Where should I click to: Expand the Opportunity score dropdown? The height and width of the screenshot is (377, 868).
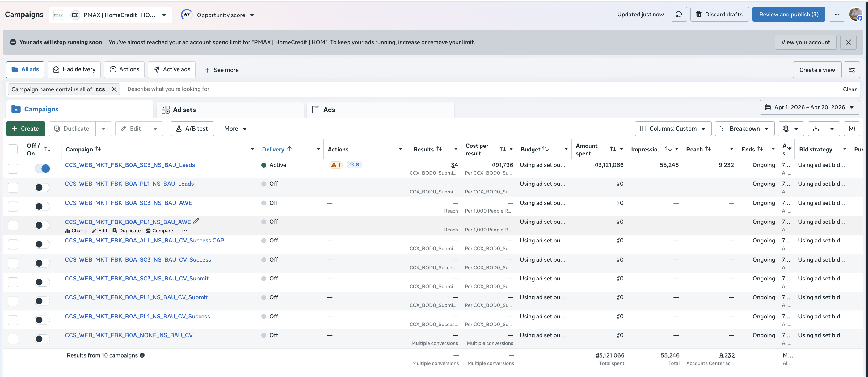[252, 15]
